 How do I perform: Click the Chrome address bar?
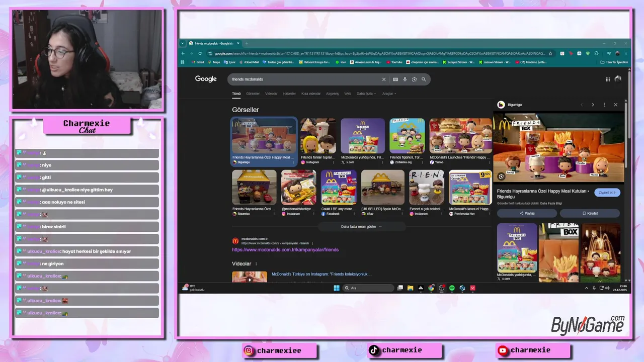tap(379, 53)
